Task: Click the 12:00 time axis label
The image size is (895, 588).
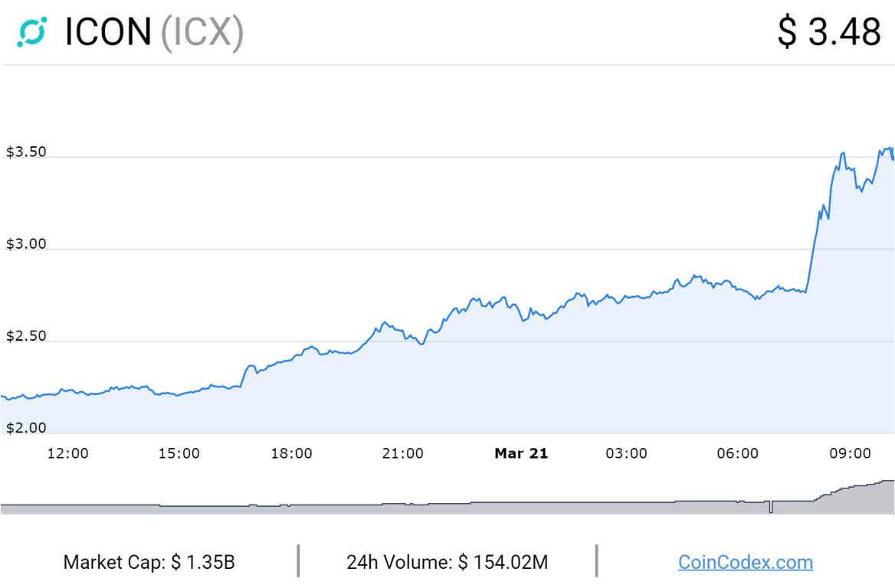Action: tap(67, 453)
